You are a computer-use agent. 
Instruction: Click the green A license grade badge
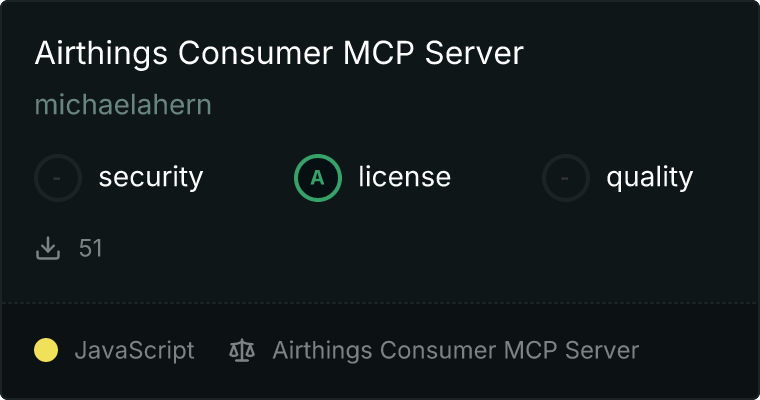tap(317, 178)
